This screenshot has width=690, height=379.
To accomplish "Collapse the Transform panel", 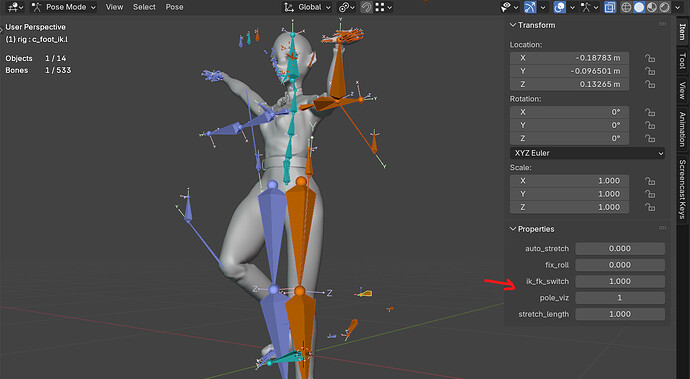I will (513, 25).
